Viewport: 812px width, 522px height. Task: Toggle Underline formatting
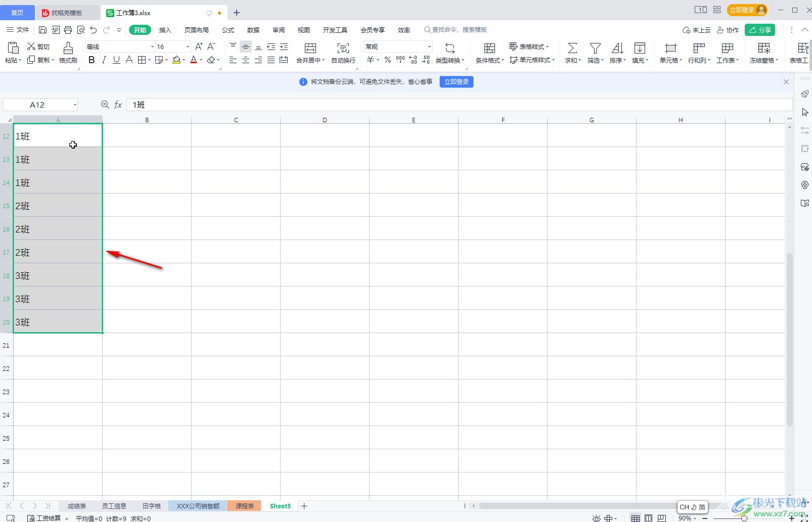[116, 60]
